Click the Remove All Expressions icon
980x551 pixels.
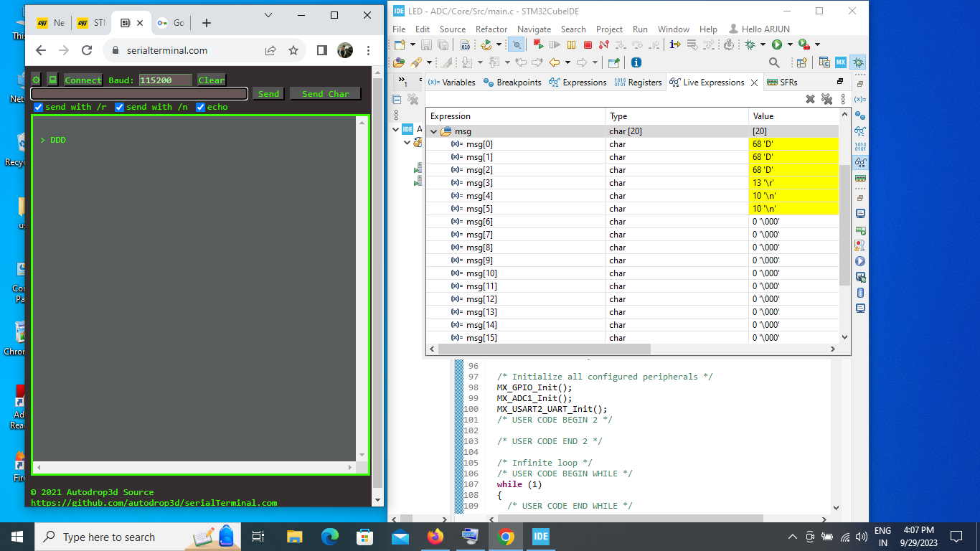[826, 99]
